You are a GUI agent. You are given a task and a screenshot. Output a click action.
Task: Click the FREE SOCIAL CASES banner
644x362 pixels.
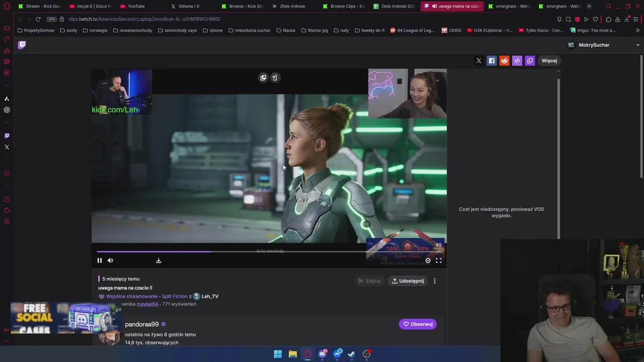tap(65, 318)
